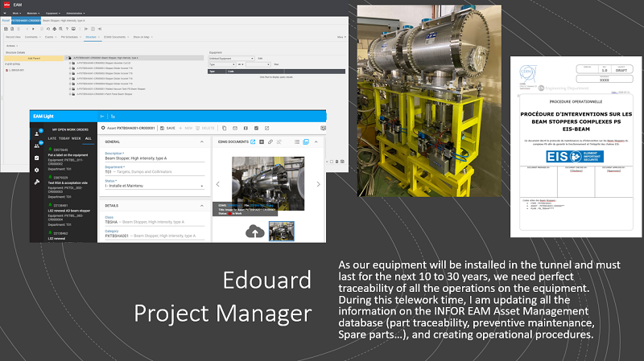
Task: Collapse the DETAILS section
Action: pos(202,206)
